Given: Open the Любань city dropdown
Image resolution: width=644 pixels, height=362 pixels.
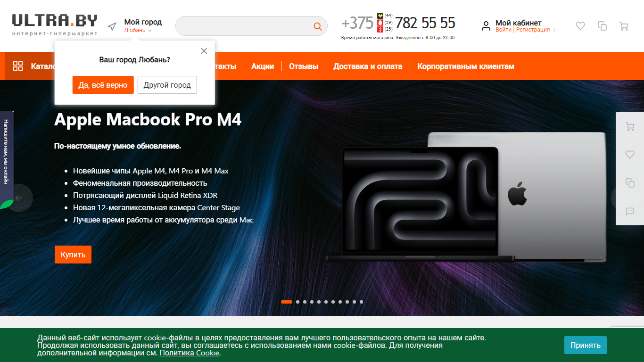Looking at the screenshot, I should pyautogui.click(x=138, y=30).
